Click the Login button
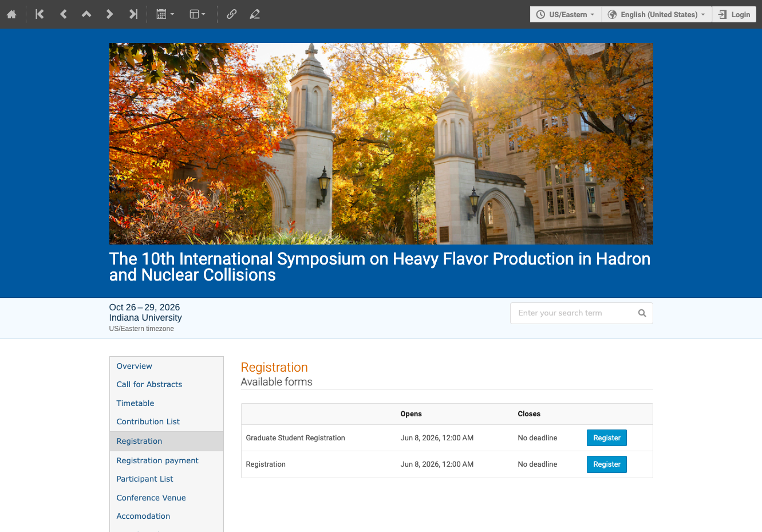 (x=735, y=14)
